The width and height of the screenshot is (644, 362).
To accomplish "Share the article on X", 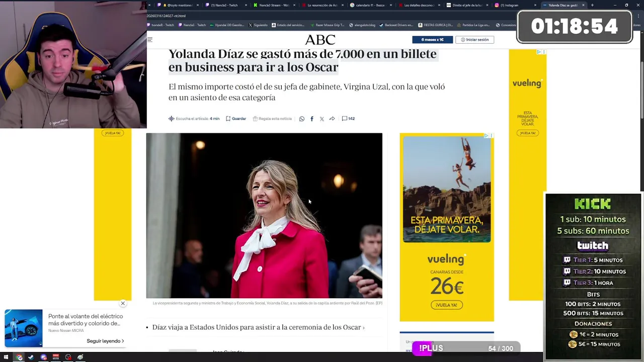I will pyautogui.click(x=322, y=119).
